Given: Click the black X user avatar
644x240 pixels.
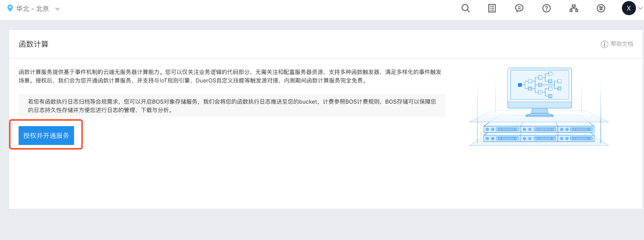Looking at the screenshot, I should [x=629, y=8].
